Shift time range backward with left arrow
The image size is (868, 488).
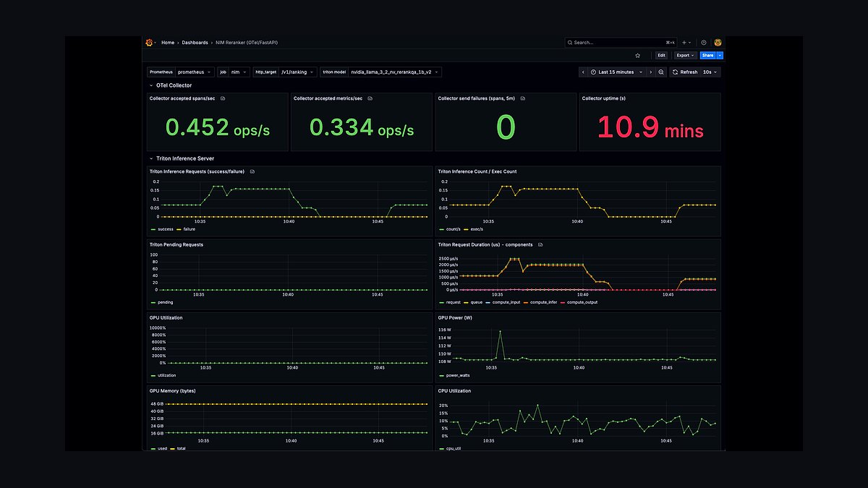(583, 72)
